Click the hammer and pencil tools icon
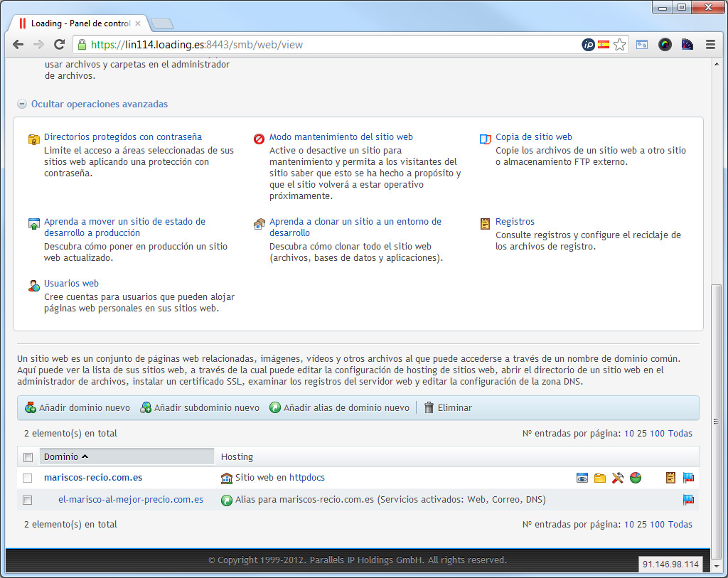The height and width of the screenshot is (578, 728). click(618, 478)
